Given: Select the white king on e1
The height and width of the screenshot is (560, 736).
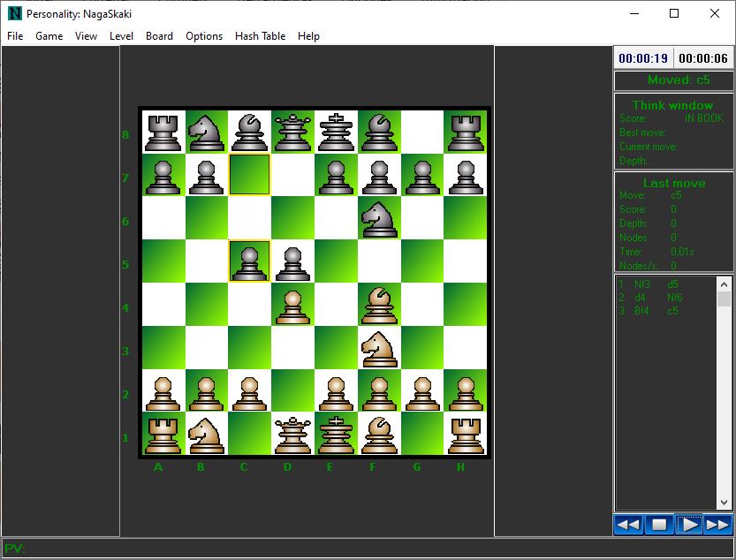Looking at the screenshot, I should pos(336,435).
